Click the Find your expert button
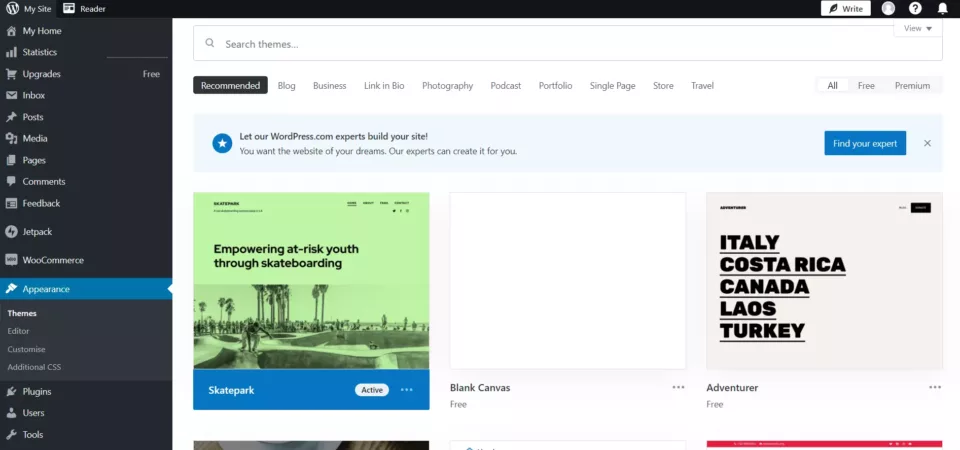The width and height of the screenshot is (960, 450). point(865,143)
